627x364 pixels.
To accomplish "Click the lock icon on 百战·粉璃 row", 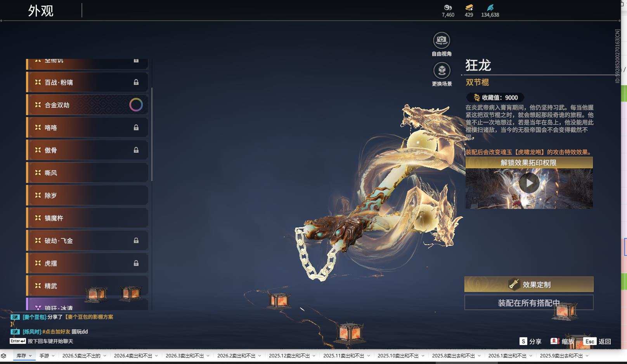I will click(136, 82).
